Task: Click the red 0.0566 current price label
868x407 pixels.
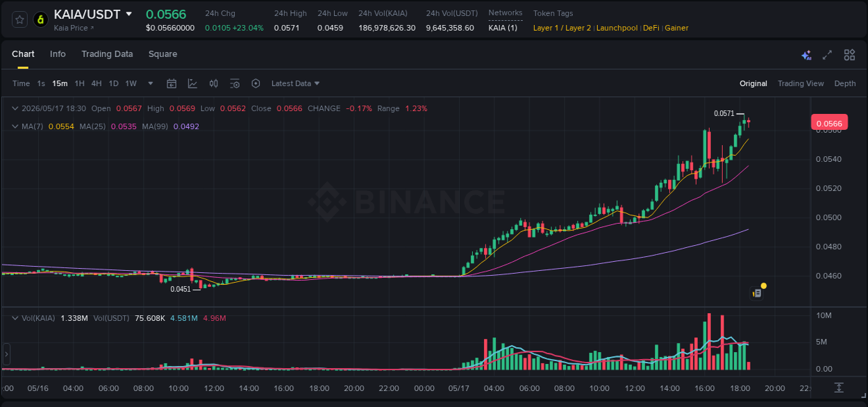Action: 829,124
